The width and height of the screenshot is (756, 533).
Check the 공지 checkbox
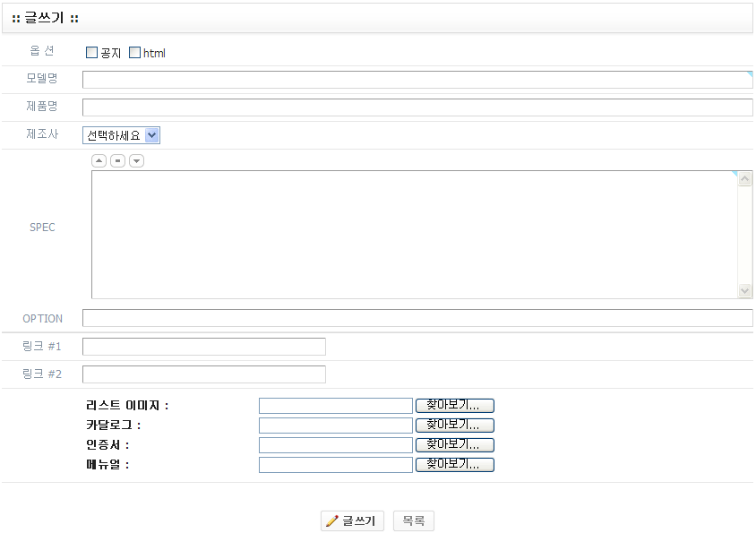[91, 53]
